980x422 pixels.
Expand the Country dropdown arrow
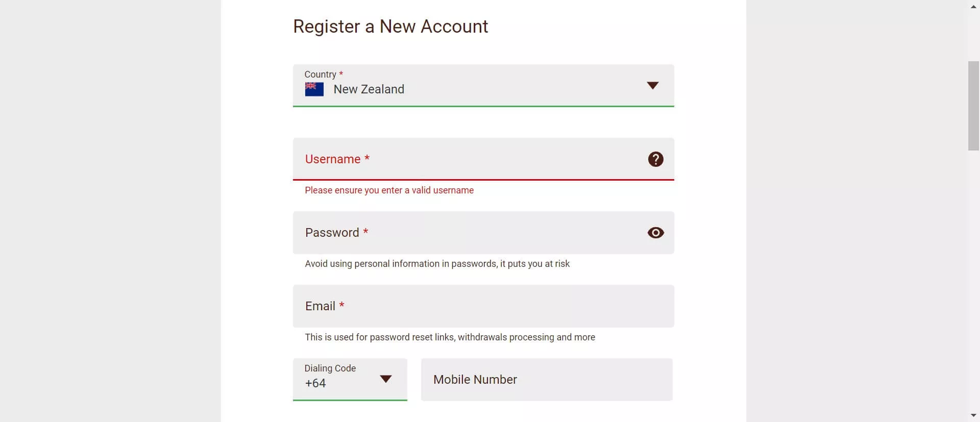coord(652,85)
